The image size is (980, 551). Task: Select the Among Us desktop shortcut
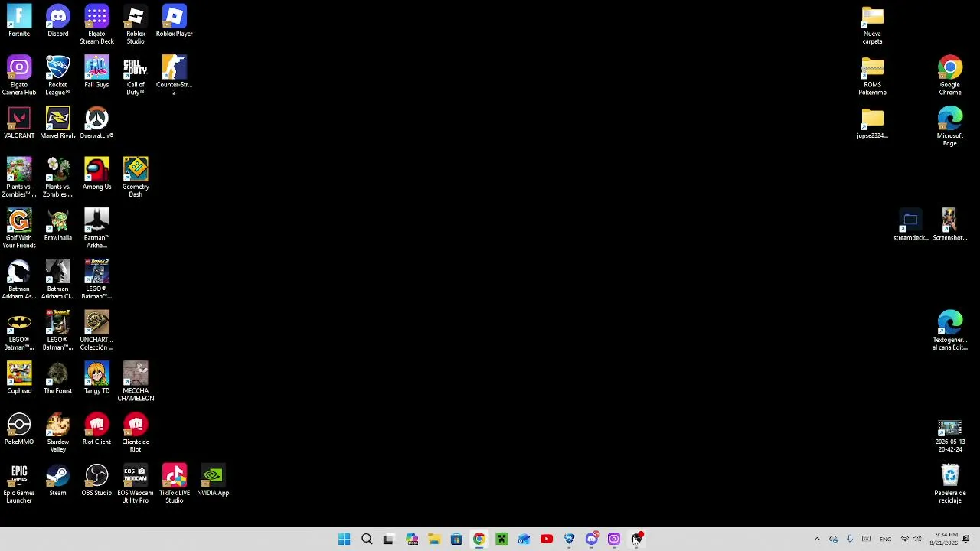point(96,174)
